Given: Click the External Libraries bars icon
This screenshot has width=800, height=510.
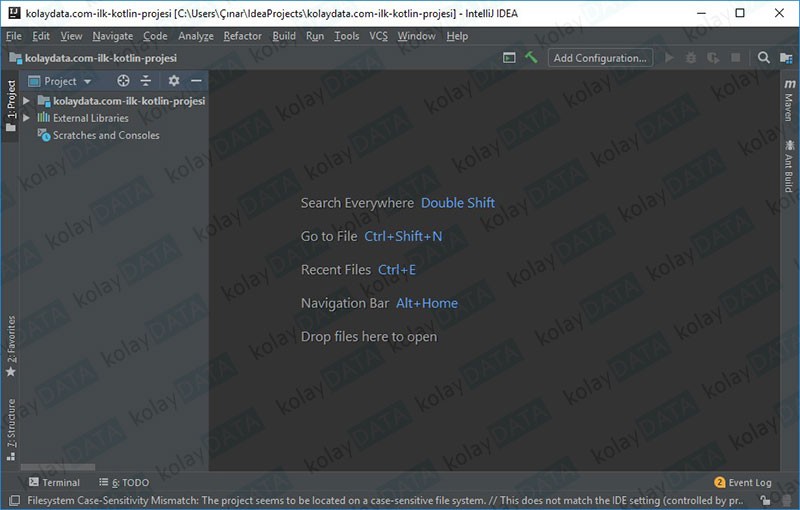Looking at the screenshot, I should pos(43,118).
